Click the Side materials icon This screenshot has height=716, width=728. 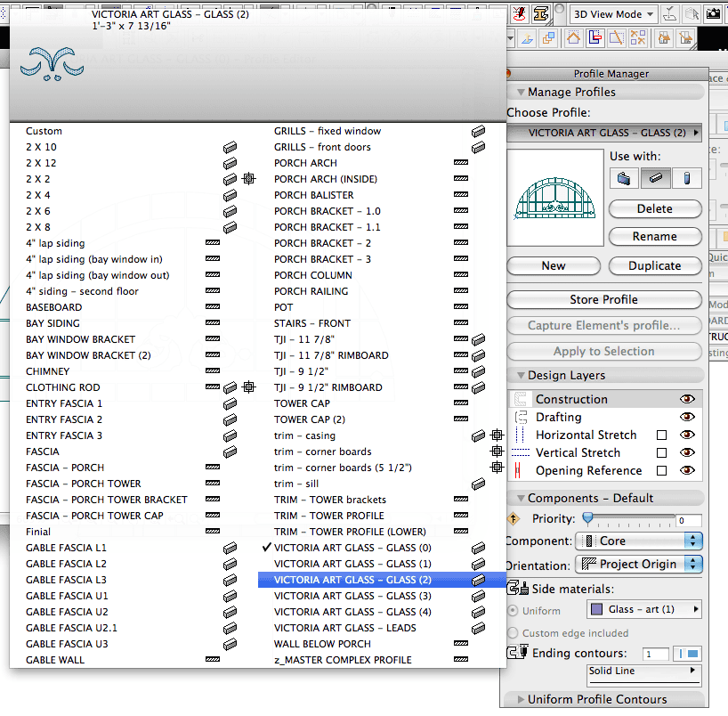coord(518,589)
